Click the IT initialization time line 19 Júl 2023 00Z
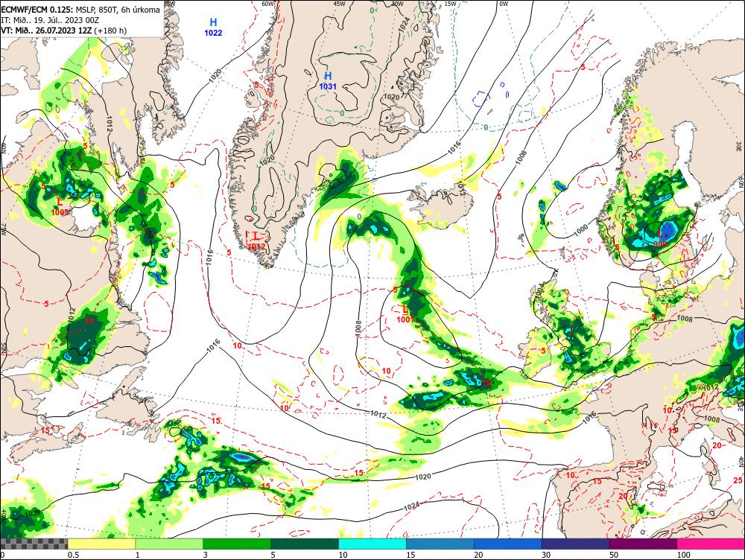The height and width of the screenshot is (560, 745). click(51, 20)
